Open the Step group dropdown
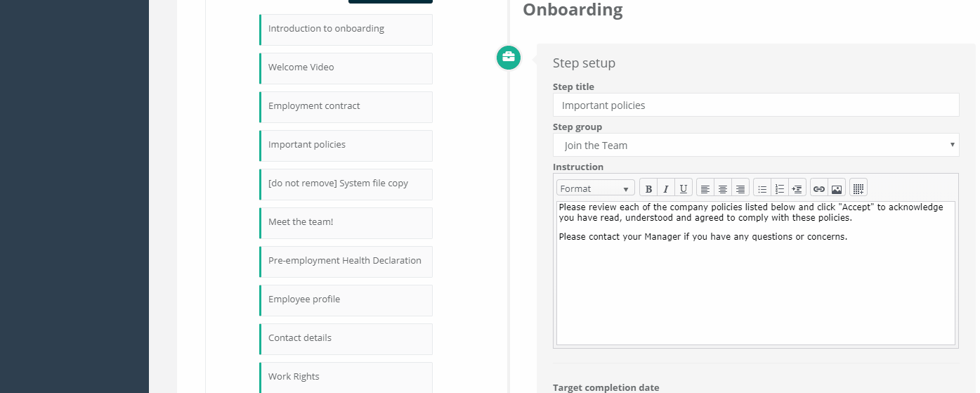The width and height of the screenshot is (980, 393). (756, 146)
